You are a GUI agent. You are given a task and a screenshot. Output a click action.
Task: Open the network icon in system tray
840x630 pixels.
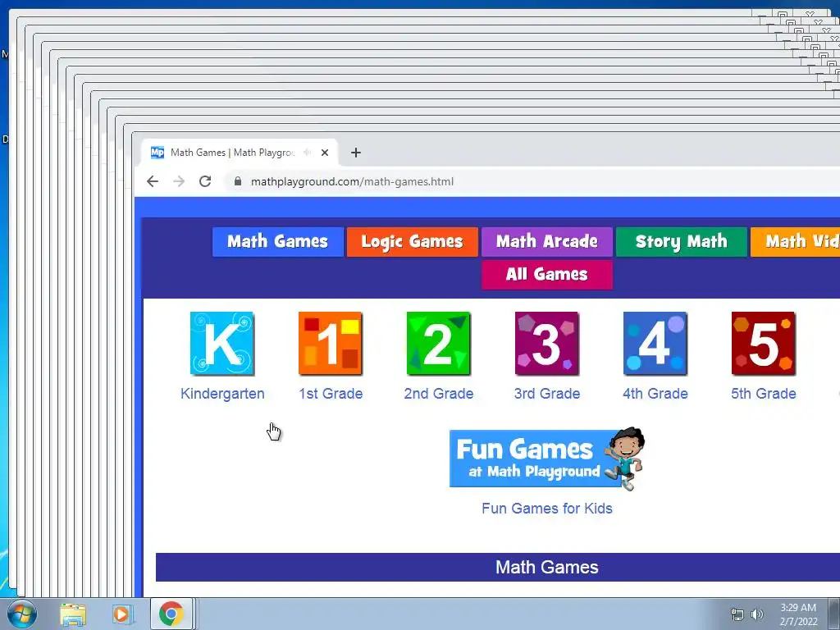coord(737,614)
